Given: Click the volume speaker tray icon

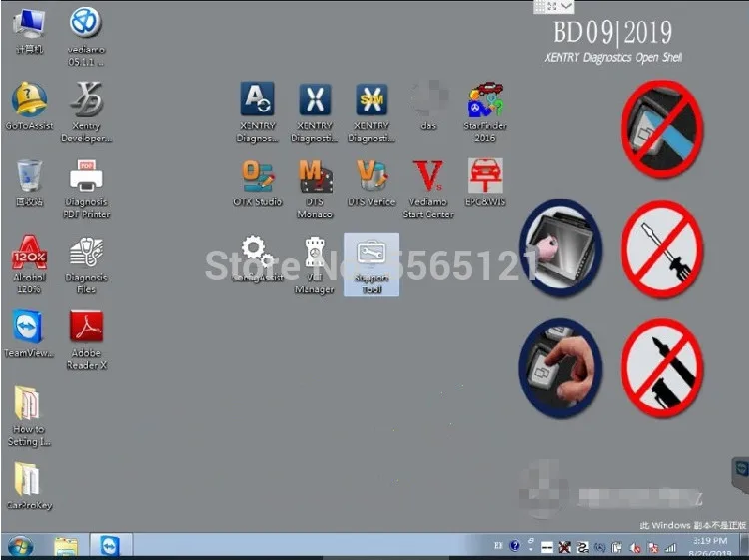Looking at the screenshot, I should 635,548.
